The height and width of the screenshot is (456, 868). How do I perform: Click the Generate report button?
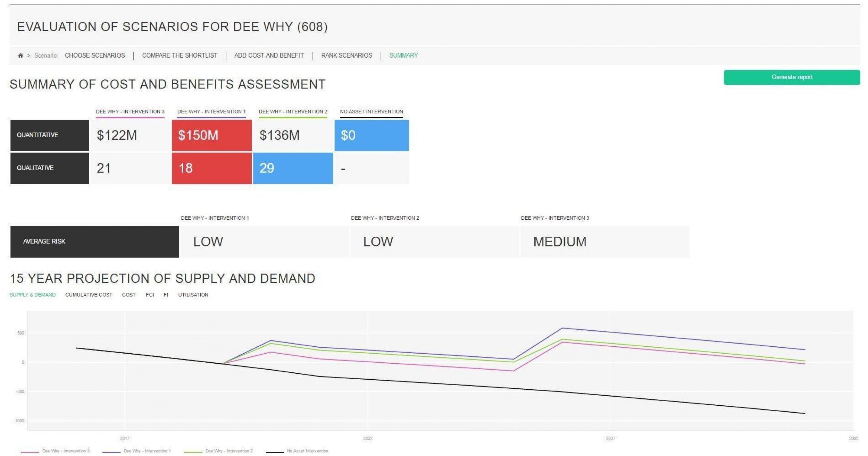point(791,77)
